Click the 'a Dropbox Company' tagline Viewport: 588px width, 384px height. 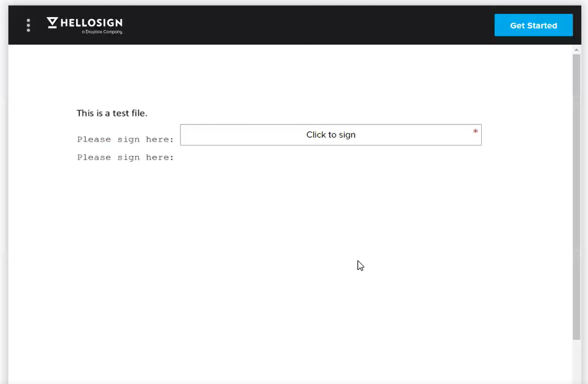pos(102,32)
